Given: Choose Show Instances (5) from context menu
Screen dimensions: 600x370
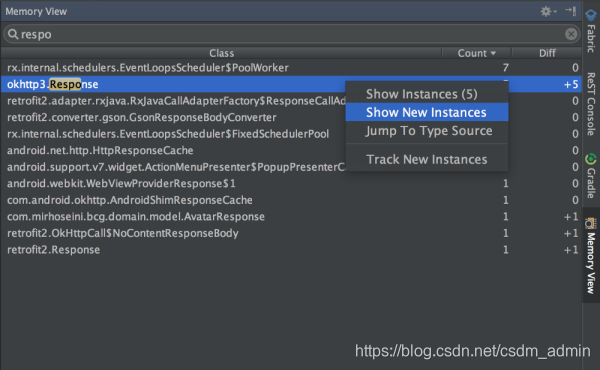Looking at the screenshot, I should click(427, 94).
